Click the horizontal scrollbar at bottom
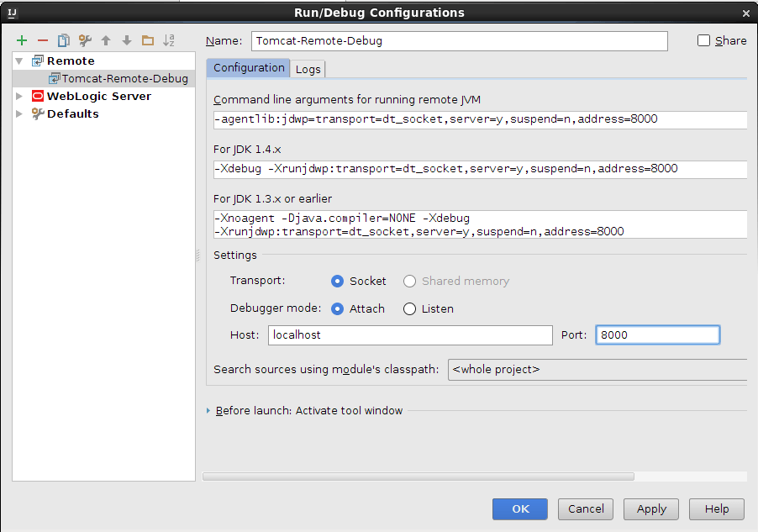The width and height of the screenshot is (758, 532). point(418,477)
